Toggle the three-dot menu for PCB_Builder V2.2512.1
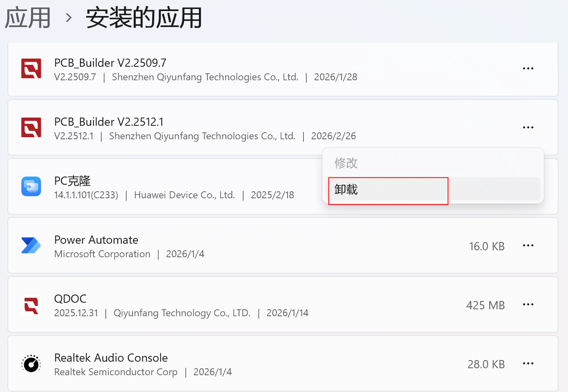The image size is (568, 392). [x=528, y=127]
